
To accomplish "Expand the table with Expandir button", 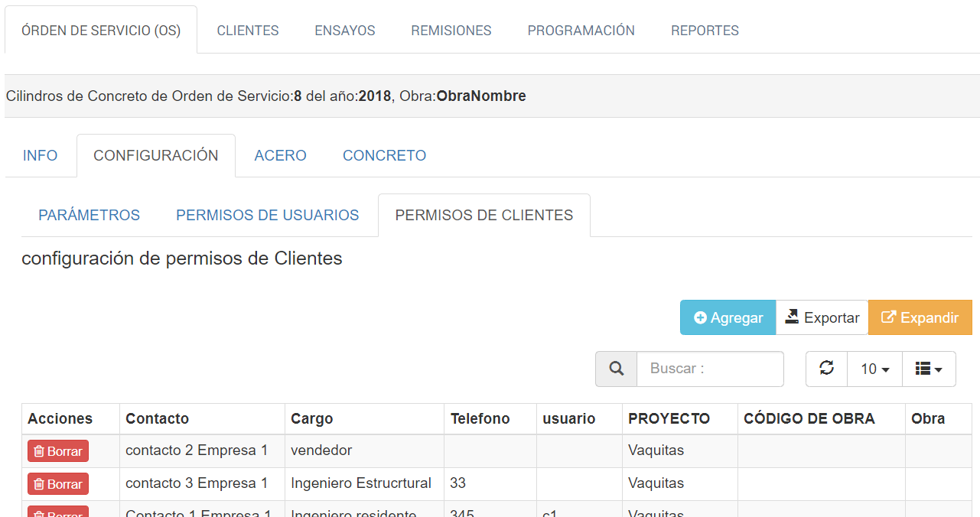I will click(920, 317).
